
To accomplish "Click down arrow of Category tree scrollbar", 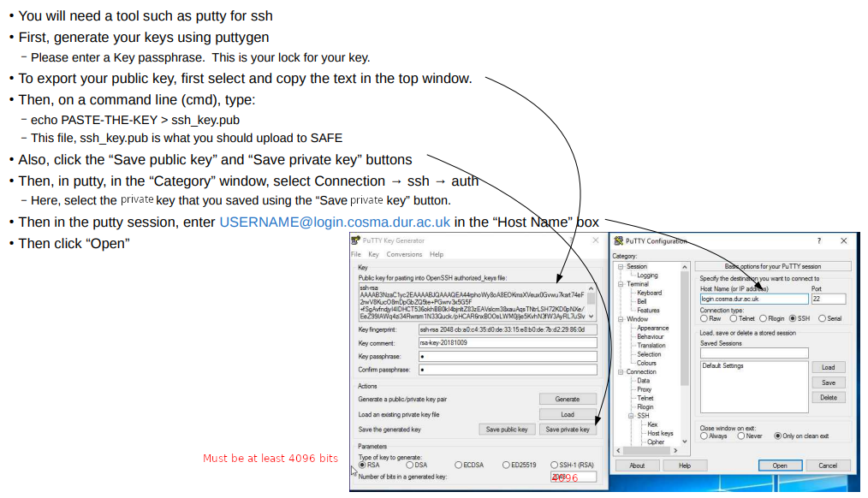I will tap(685, 442).
